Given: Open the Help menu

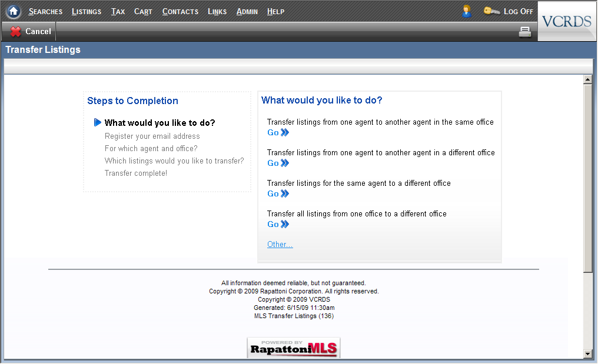Looking at the screenshot, I should (x=275, y=12).
